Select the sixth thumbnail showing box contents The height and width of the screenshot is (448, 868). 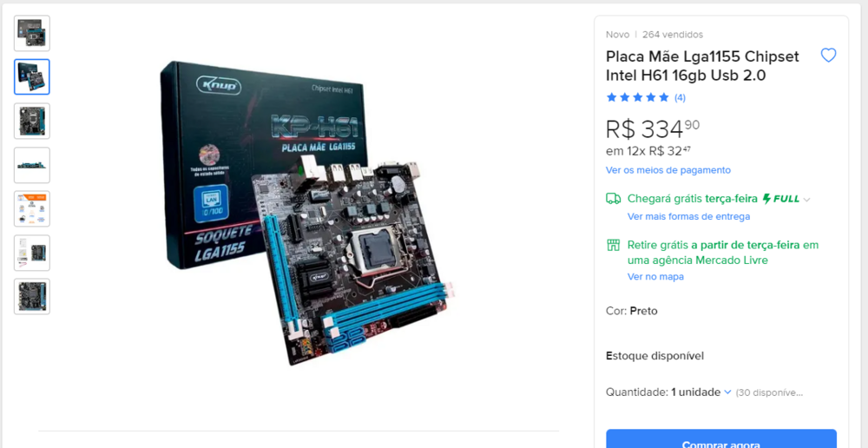(x=32, y=253)
